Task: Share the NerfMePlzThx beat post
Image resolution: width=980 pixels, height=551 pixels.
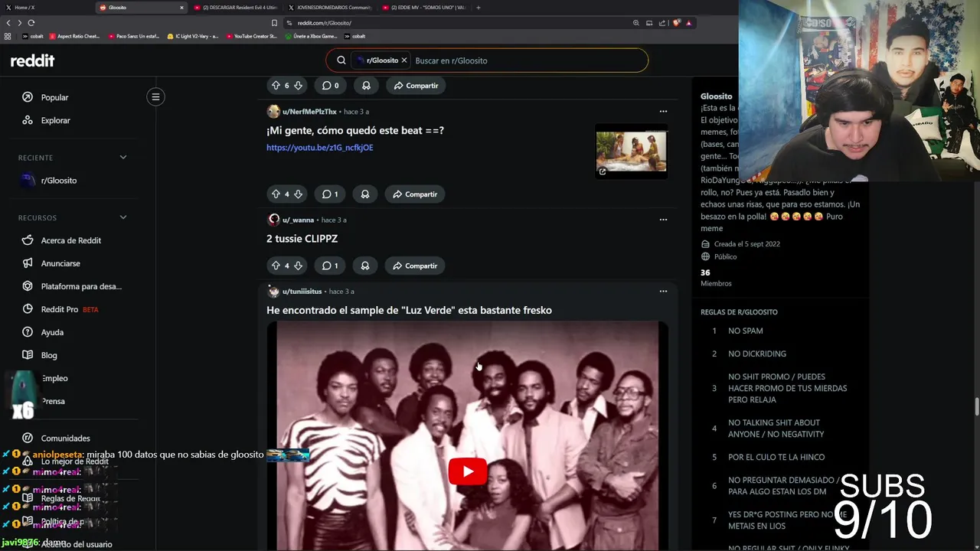Action: [415, 194]
